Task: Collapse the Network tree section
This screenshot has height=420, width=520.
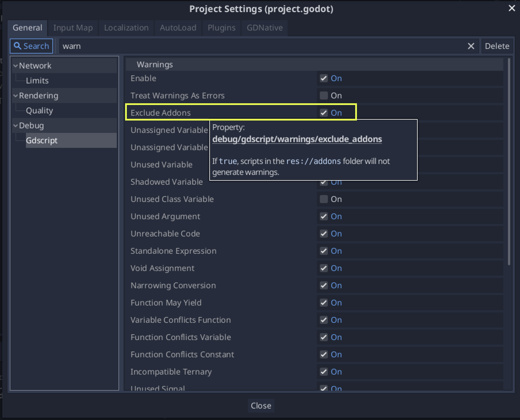Action: click(16, 66)
